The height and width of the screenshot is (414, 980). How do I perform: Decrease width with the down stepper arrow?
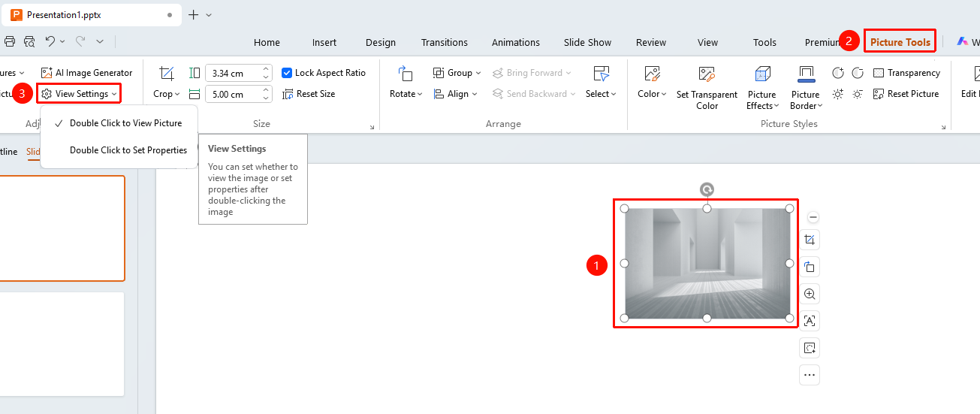click(266, 98)
